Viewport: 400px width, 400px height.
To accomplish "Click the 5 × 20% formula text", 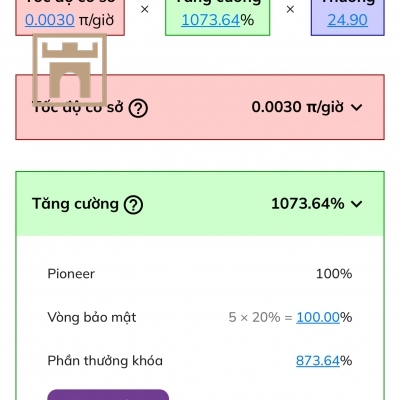I will 254,317.
